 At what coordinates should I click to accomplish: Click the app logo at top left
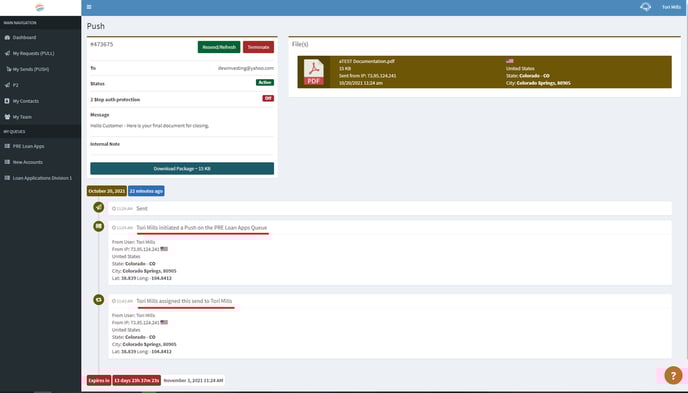click(x=39, y=7)
